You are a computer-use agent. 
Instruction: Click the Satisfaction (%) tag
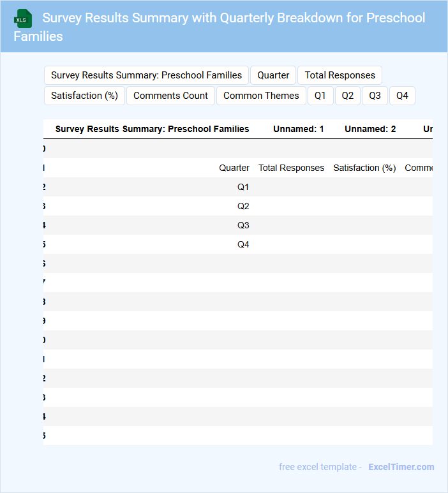pyautogui.click(x=84, y=96)
